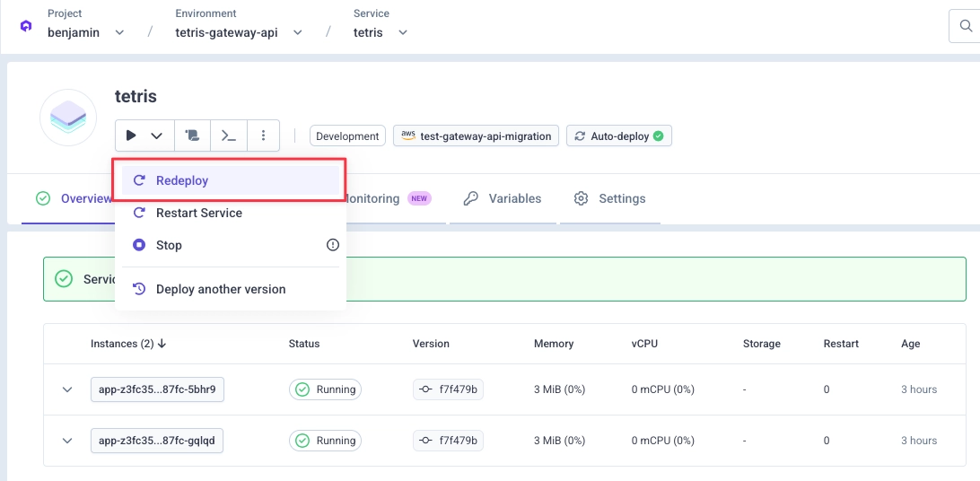Choose Stop in the dropdown menu
The image size is (980, 481).
click(x=231, y=245)
